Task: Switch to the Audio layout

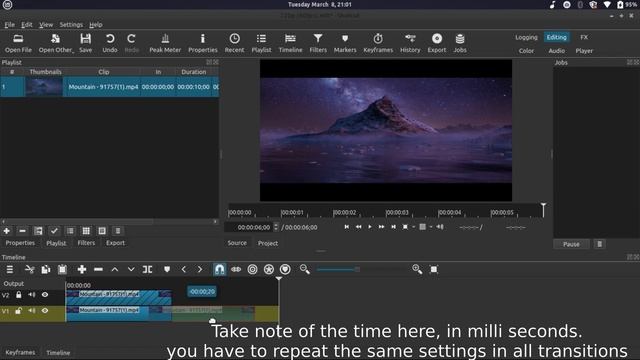Action: pos(556,51)
